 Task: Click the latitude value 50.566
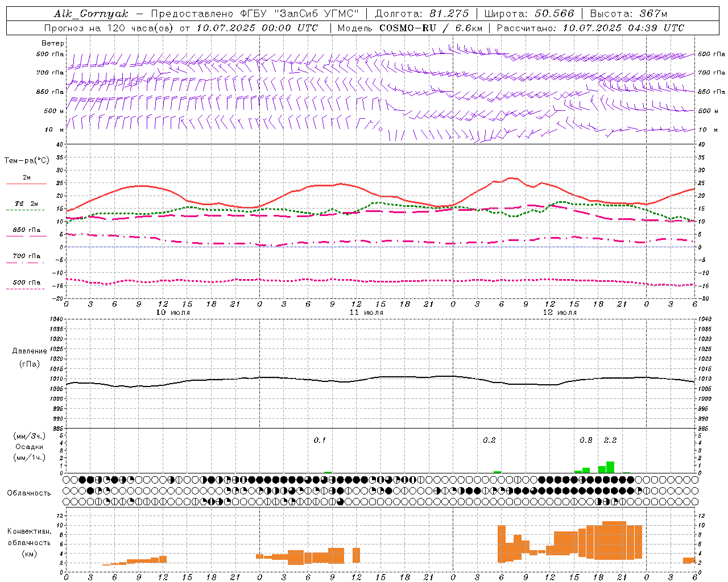(555, 14)
